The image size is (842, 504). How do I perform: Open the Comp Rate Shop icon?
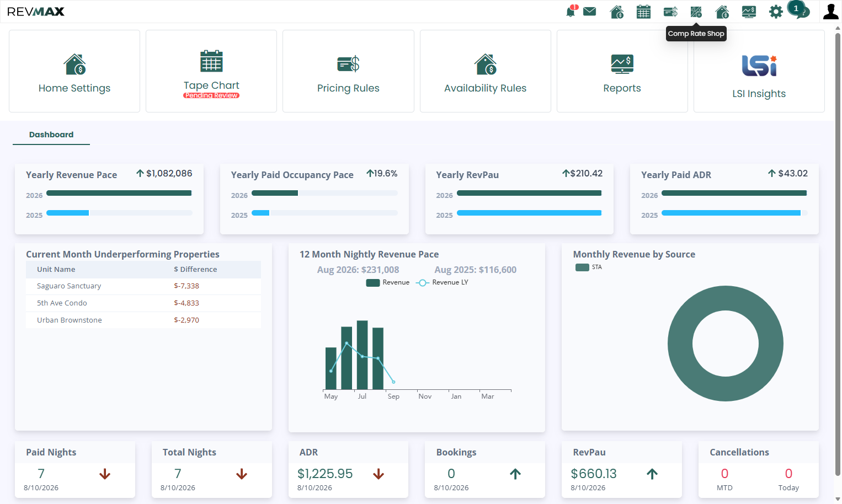point(696,12)
